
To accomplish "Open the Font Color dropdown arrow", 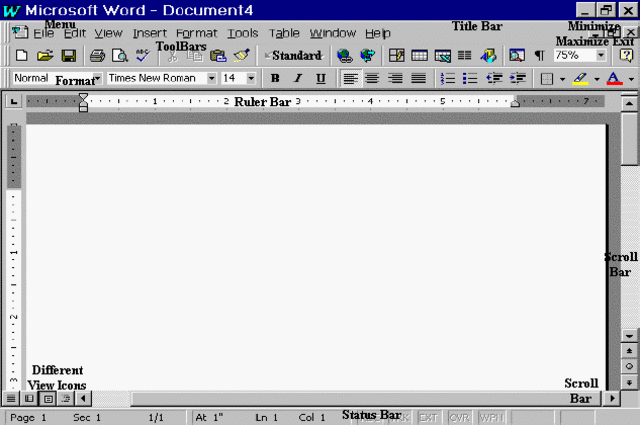I will coord(631,79).
